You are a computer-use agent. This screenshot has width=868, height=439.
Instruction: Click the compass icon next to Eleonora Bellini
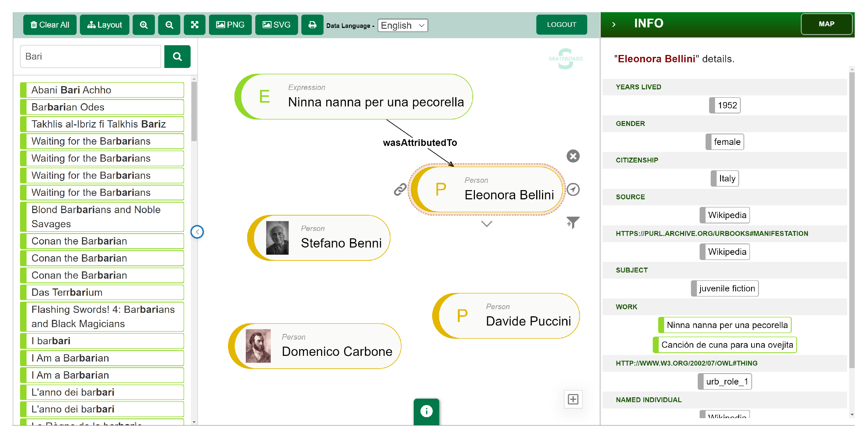coord(573,190)
